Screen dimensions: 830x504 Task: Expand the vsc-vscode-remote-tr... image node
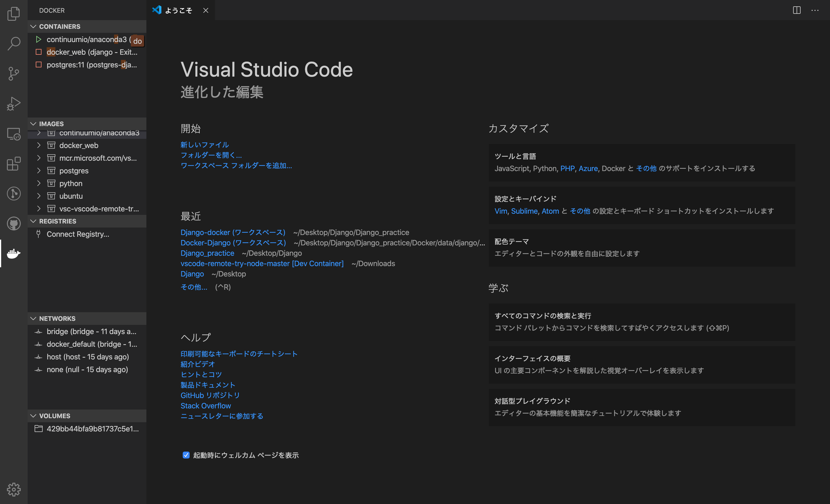pos(39,209)
